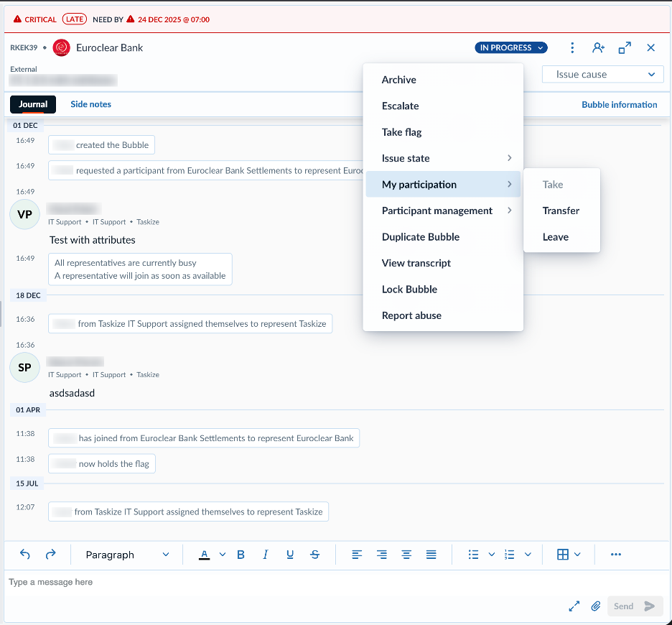Open the Participant management submenu
This screenshot has width=672, height=625.
pyautogui.click(x=443, y=210)
